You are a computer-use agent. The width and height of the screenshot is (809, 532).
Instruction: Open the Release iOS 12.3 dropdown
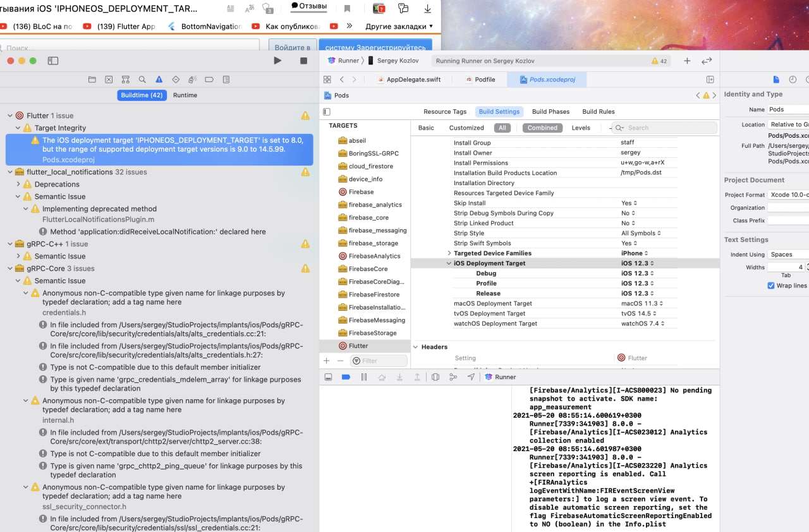(x=637, y=294)
